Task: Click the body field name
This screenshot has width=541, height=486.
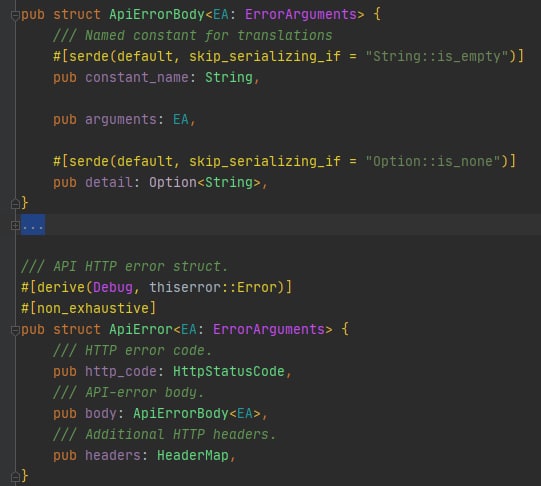Action: tap(101, 414)
